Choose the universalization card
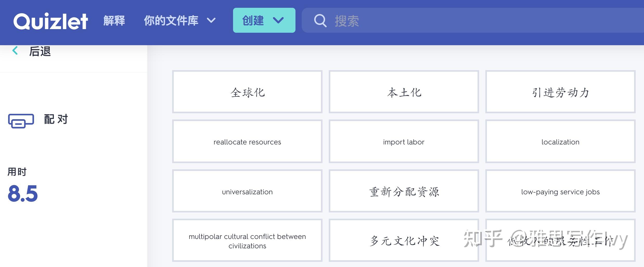The image size is (644, 267). (x=247, y=191)
